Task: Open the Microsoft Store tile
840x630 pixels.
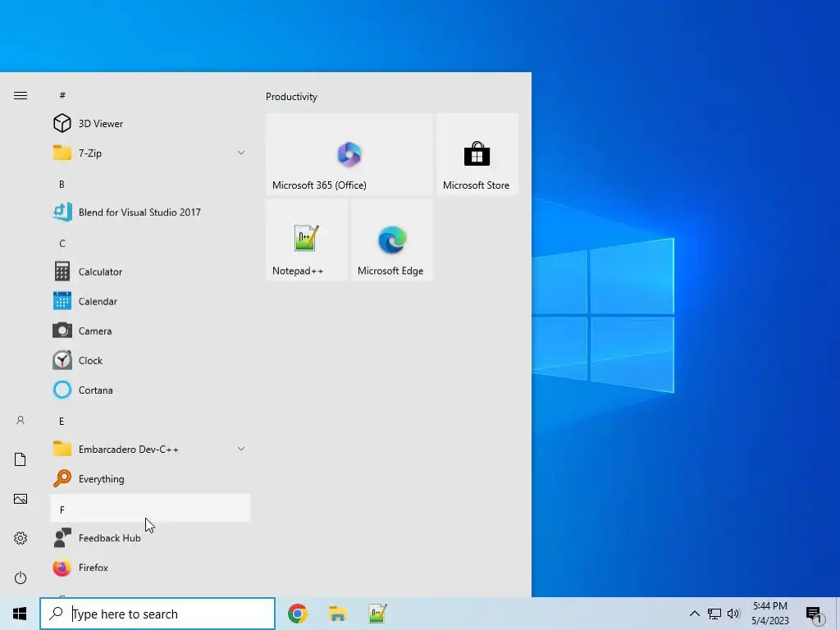Action: point(477,154)
